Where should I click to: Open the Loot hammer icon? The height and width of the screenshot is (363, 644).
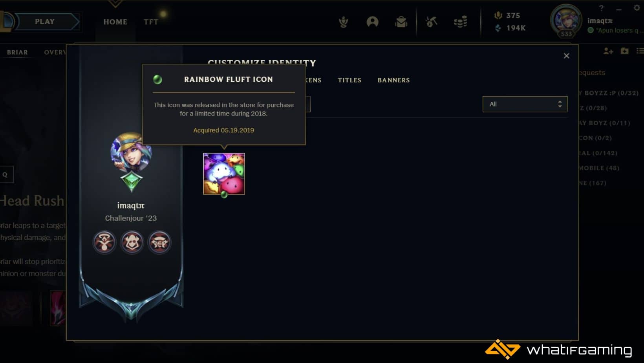[431, 22]
